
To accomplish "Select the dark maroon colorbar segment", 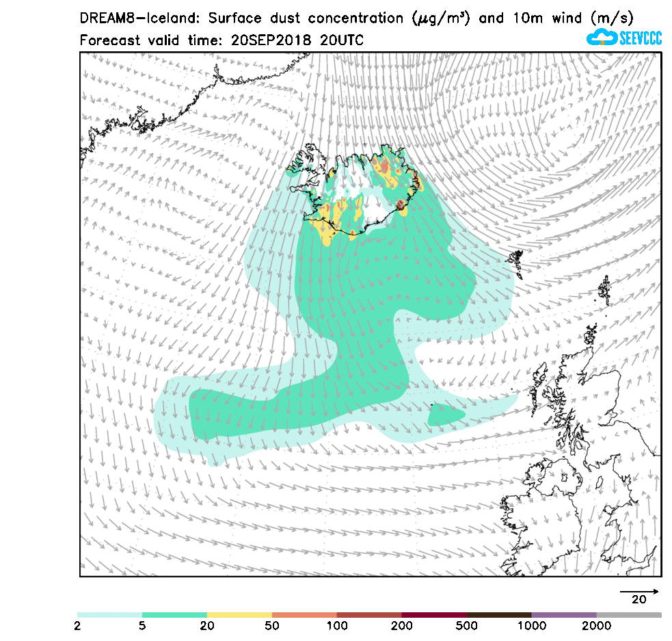I will (434, 615).
